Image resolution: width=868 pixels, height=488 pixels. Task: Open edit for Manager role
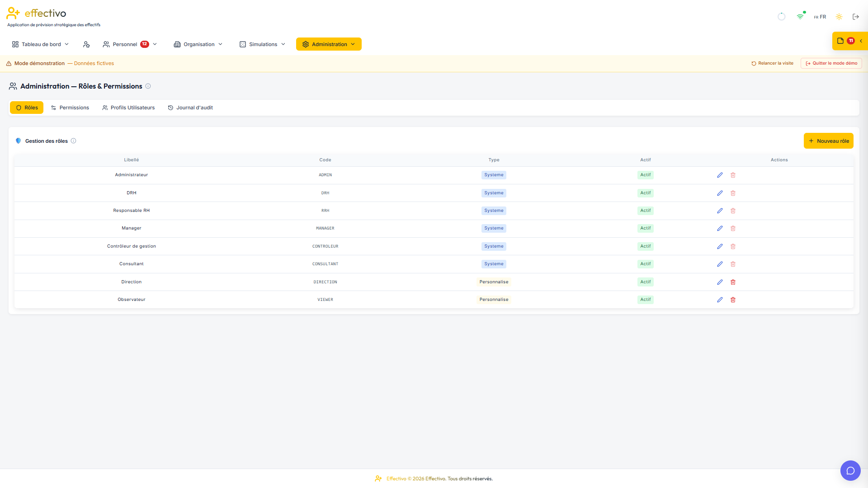(720, 228)
